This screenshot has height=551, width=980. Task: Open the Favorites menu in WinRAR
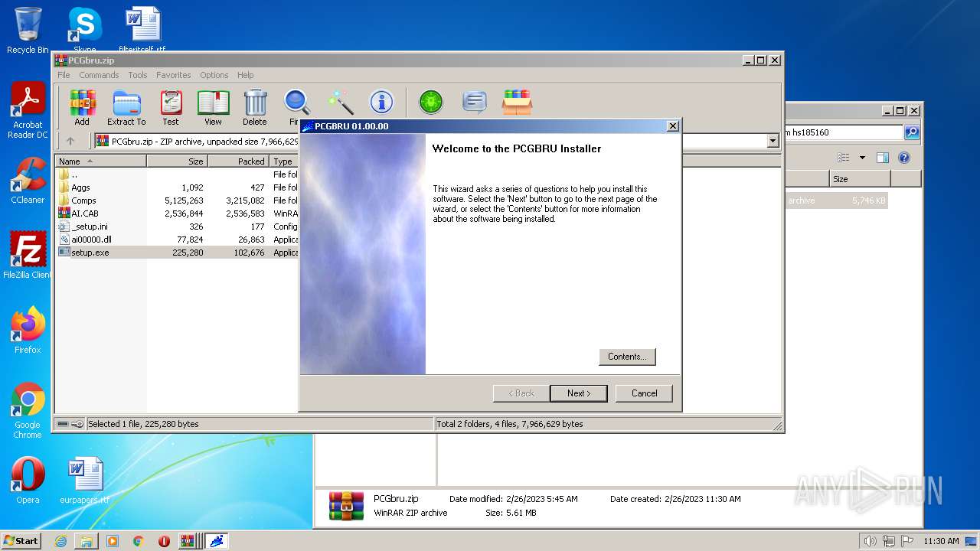click(174, 75)
